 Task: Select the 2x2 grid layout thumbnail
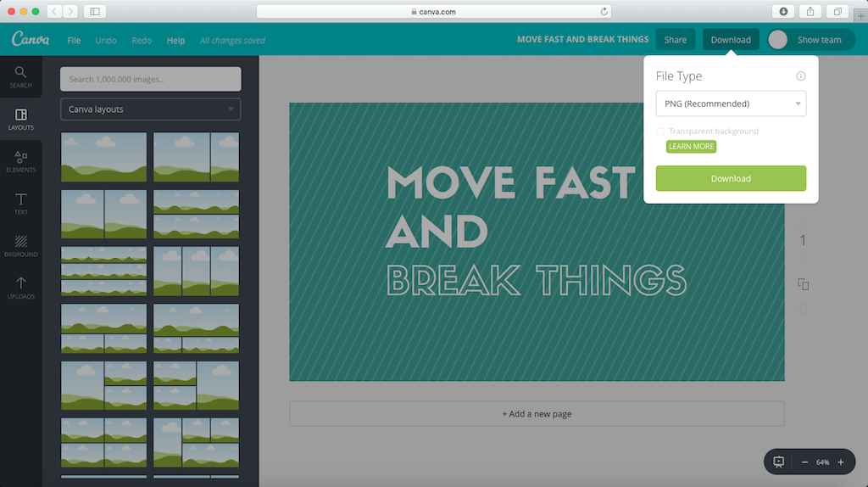pos(103,442)
